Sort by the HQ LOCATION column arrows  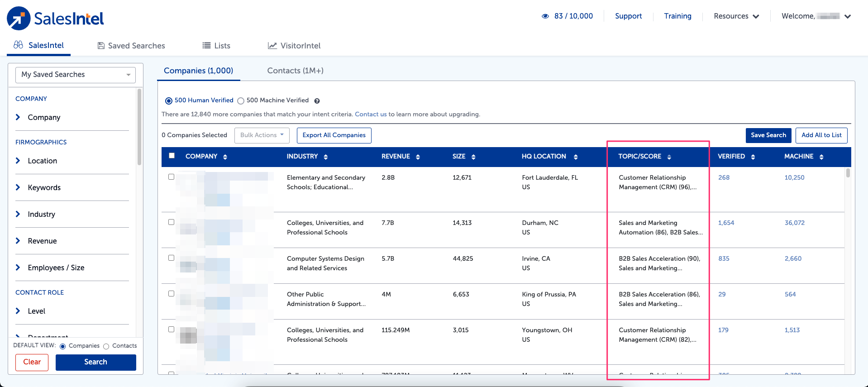tap(576, 157)
